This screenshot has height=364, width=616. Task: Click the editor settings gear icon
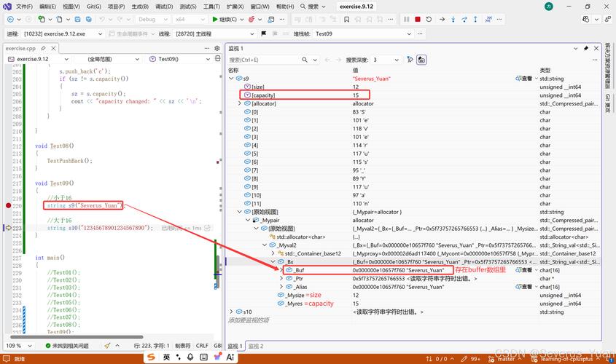coord(217,48)
